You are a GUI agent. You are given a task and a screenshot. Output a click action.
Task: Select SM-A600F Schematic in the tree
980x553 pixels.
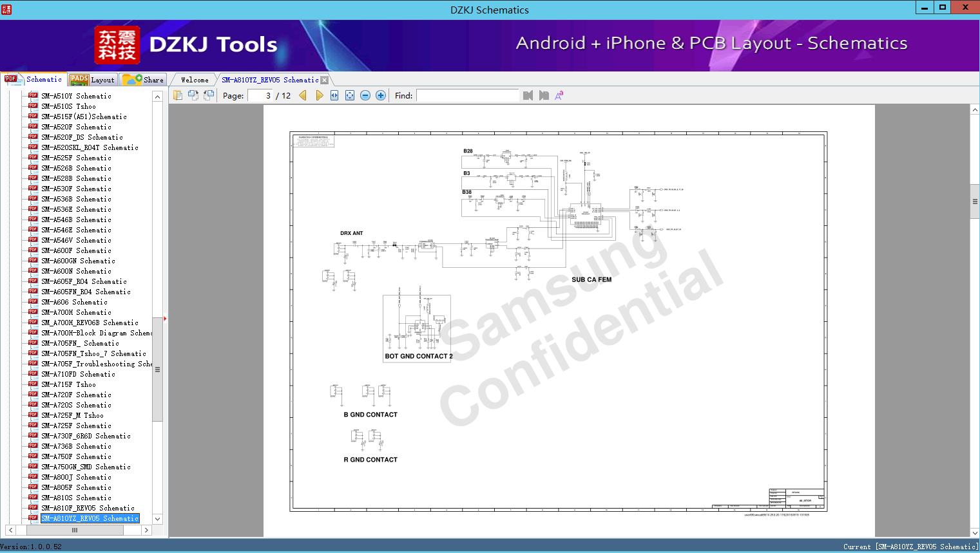tap(76, 250)
